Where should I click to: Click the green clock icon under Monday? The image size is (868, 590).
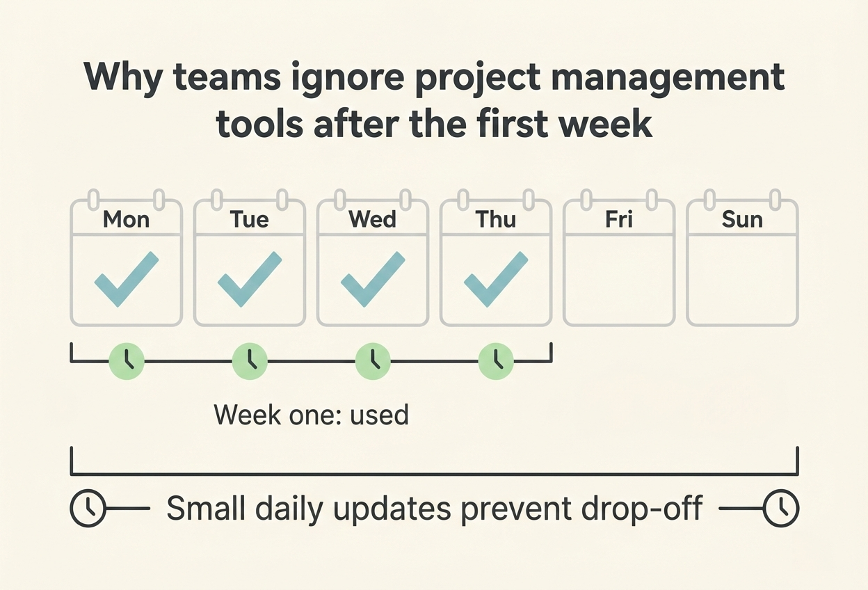pyautogui.click(x=127, y=360)
